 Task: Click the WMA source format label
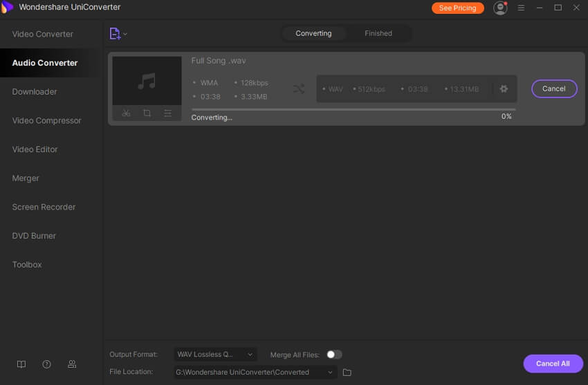coord(209,83)
